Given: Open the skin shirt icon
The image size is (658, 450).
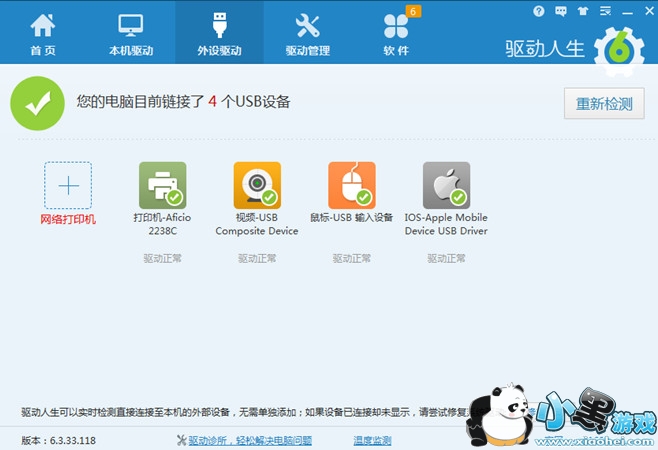Looking at the screenshot, I should (583, 11).
